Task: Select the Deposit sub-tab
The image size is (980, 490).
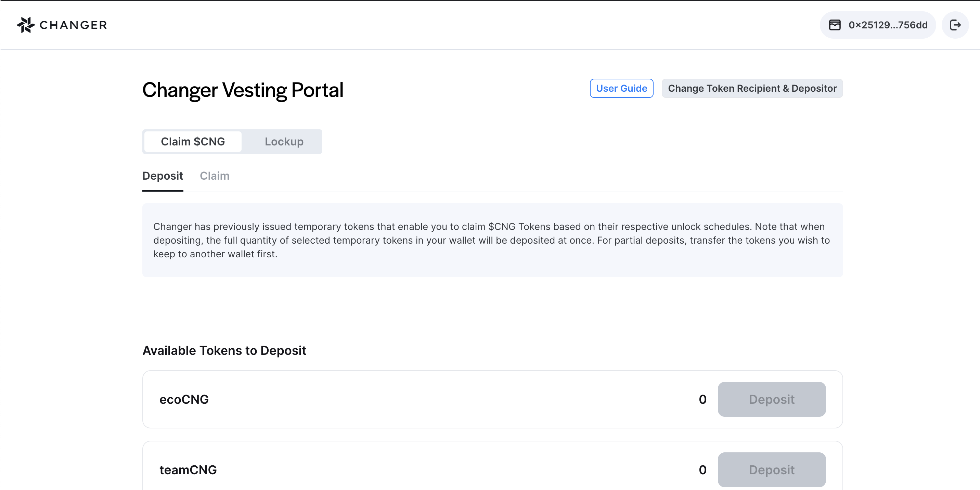Action: (x=163, y=176)
